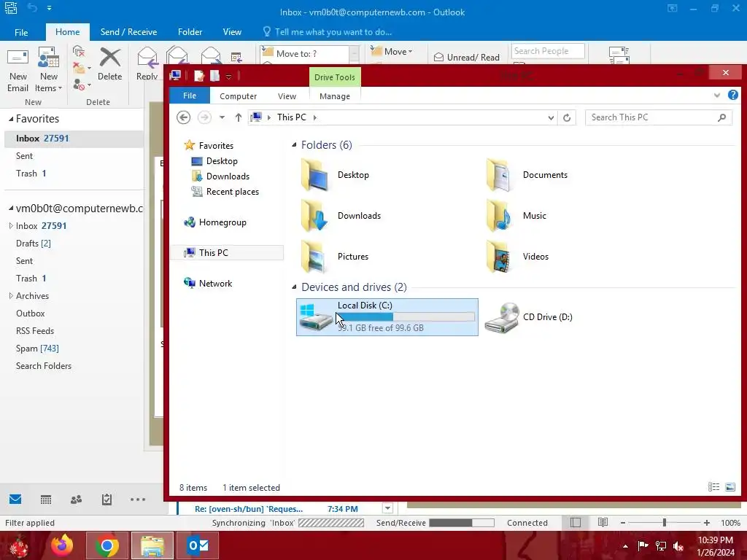Open Explorer File tab
The height and width of the screenshot is (560, 747).
coord(190,96)
